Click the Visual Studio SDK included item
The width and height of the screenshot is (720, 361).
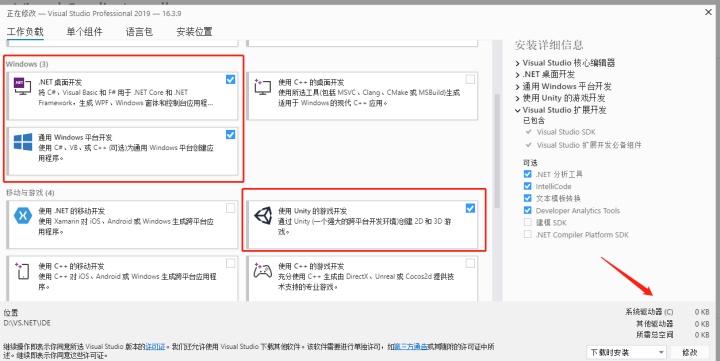(566, 132)
